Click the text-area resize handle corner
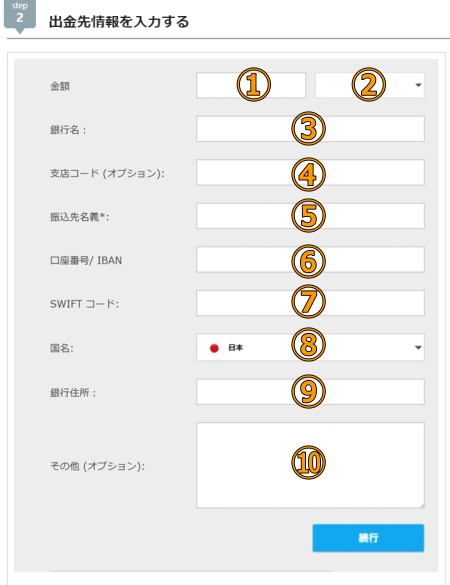The height and width of the screenshot is (585, 450). [421, 505]
